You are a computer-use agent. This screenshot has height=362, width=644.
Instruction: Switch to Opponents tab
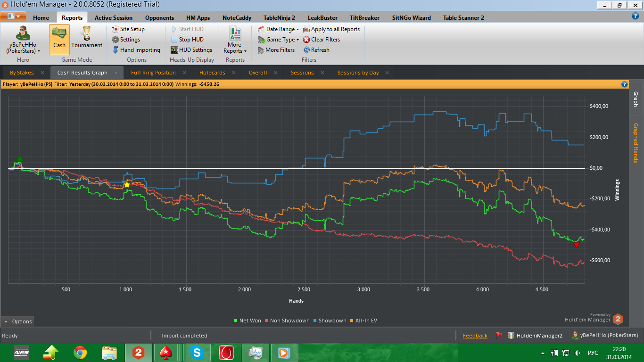tap(159, 18)
